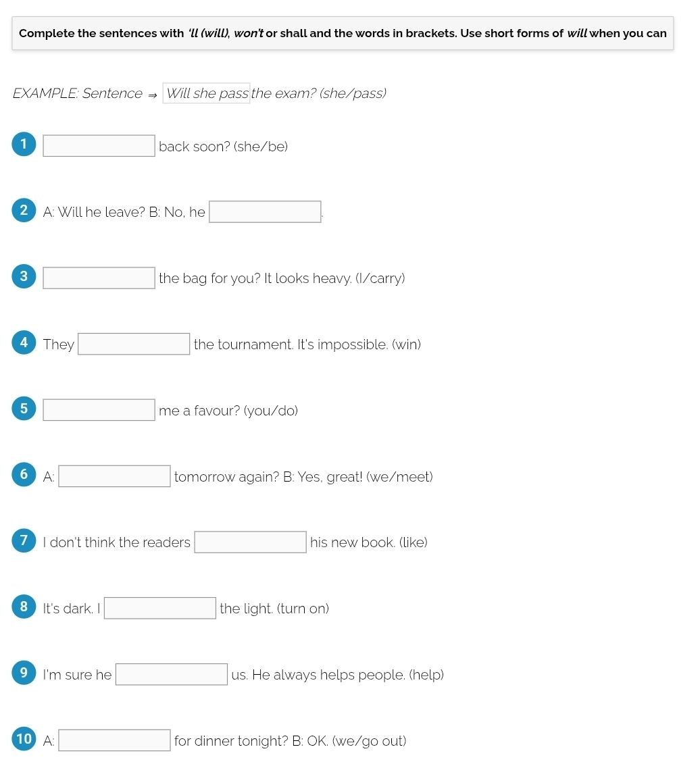
Task: Click the blank before 'back soon?'
Action: click(99, 146)
